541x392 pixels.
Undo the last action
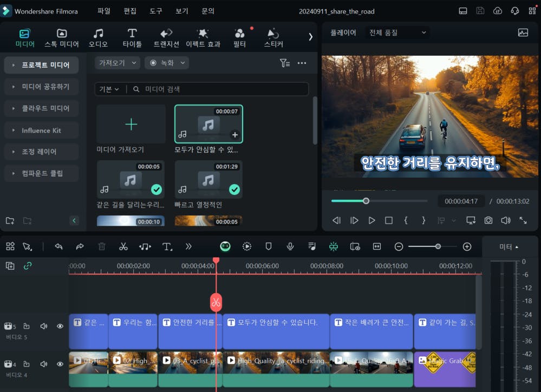coord(58,246)
